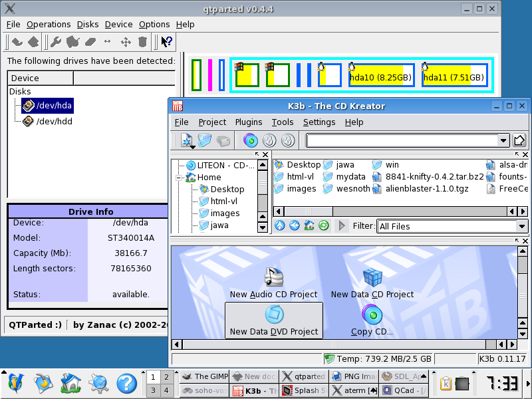Click the reload icon beside the Filter box
This screenshot has width=532, height=399.
coord(324,226)
